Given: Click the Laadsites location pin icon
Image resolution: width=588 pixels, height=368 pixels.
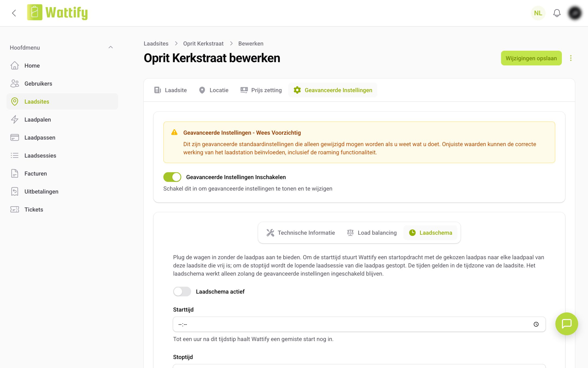Looking at the screenshot, I should tap(15, 102).
